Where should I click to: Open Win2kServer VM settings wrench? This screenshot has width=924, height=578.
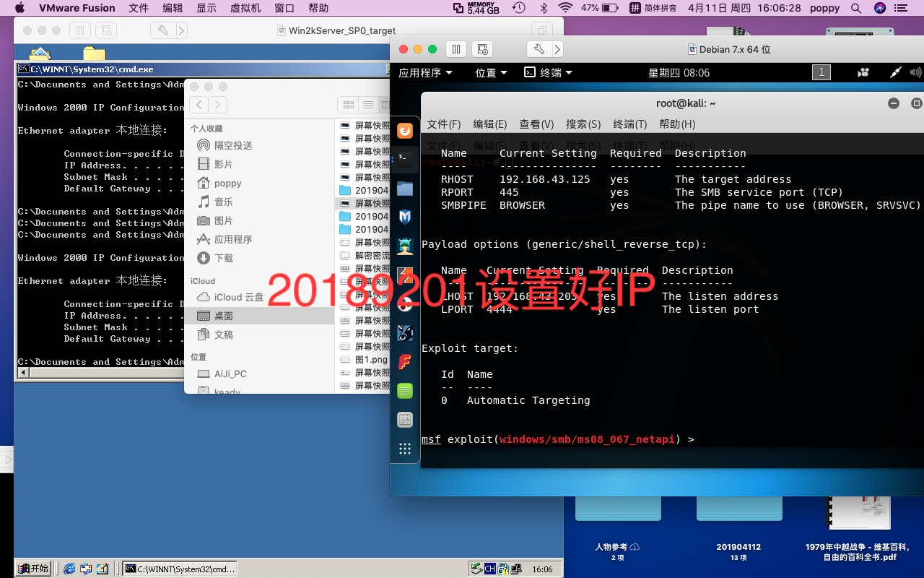click(162, 30)
